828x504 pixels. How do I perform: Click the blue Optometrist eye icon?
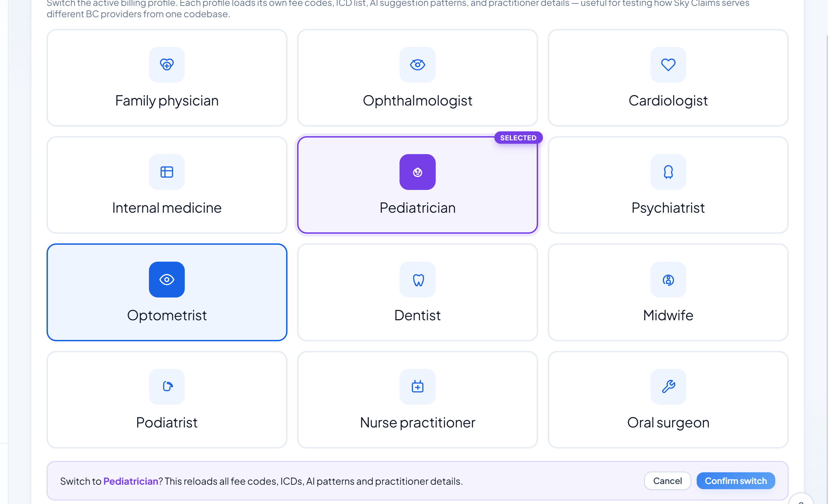tap(167, 280)
